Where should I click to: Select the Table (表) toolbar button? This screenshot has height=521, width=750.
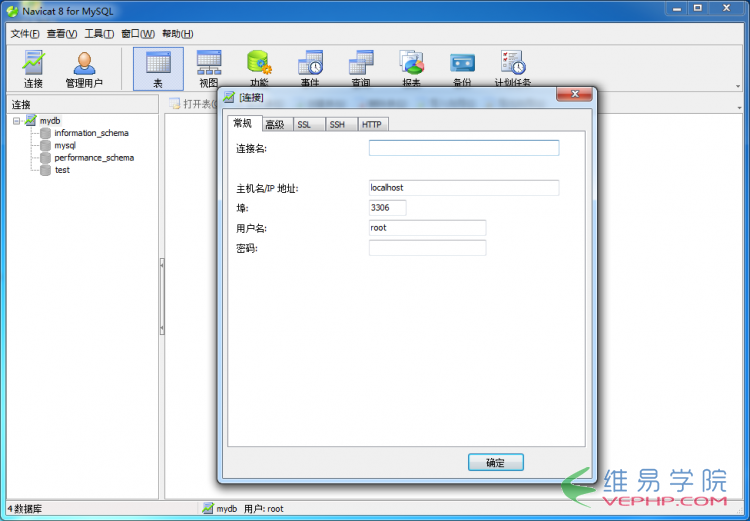pyautogui.click(x=158, y=68)
